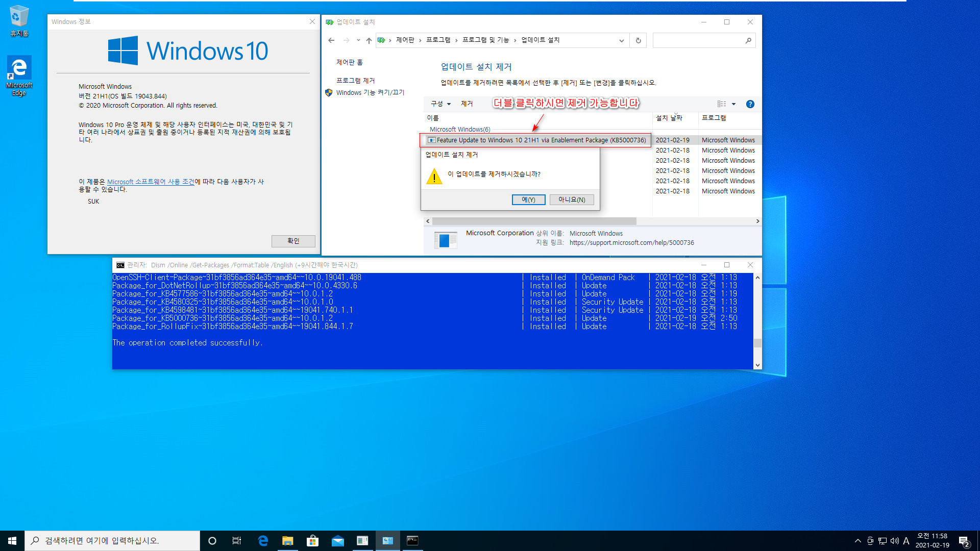Launch Microsoft Edge desktop shortcut
The width and height of the screenshot is (980, 551).
[19, 76]
